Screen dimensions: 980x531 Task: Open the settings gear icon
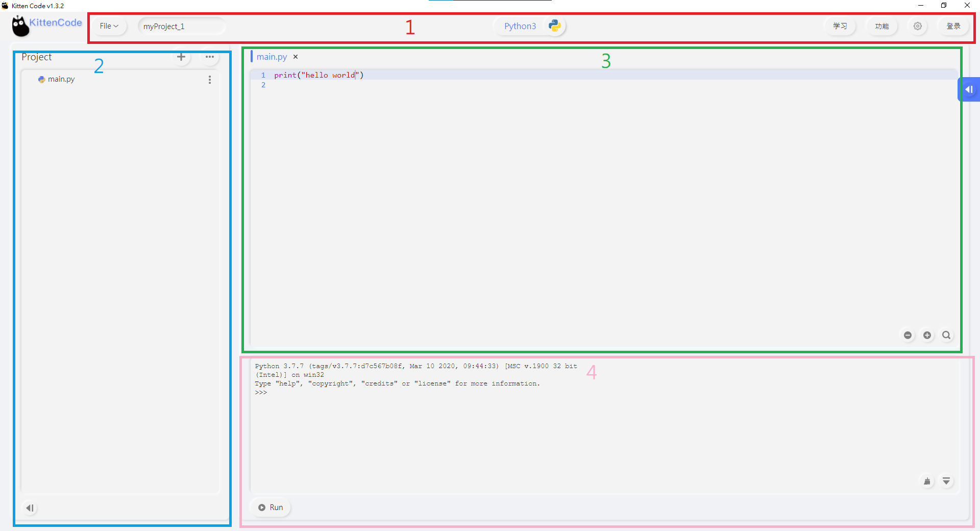coord(918,26)
